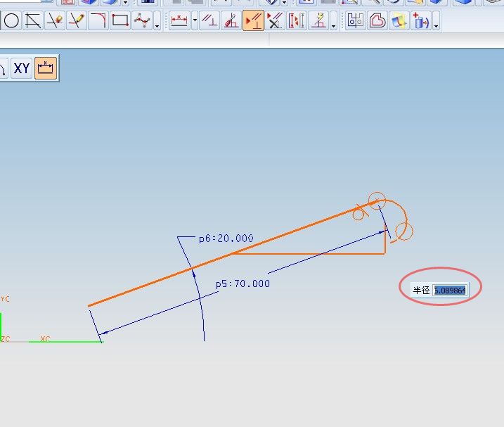
Task: Switch to XY coordinate input mode
Action: pyautogui.click(x=22, y=68)
